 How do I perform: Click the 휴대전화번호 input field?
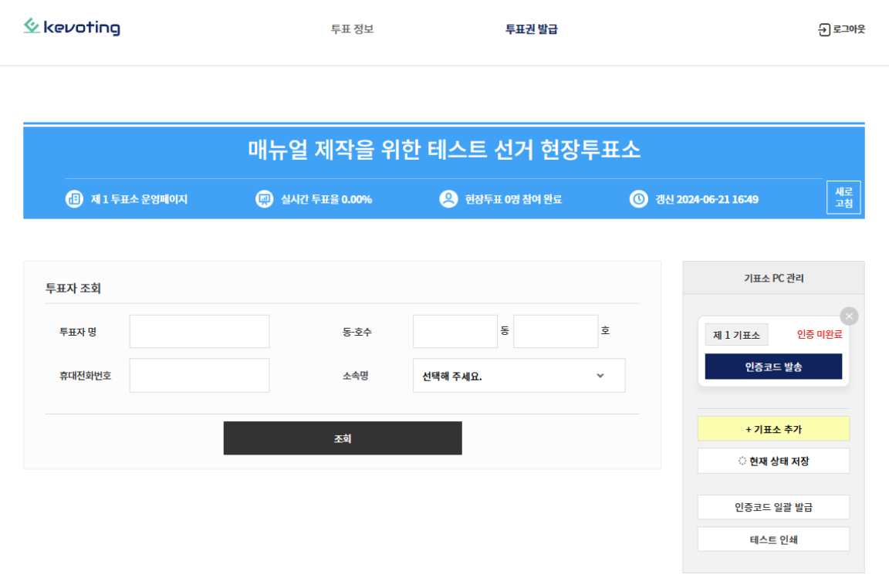point(199,376)
